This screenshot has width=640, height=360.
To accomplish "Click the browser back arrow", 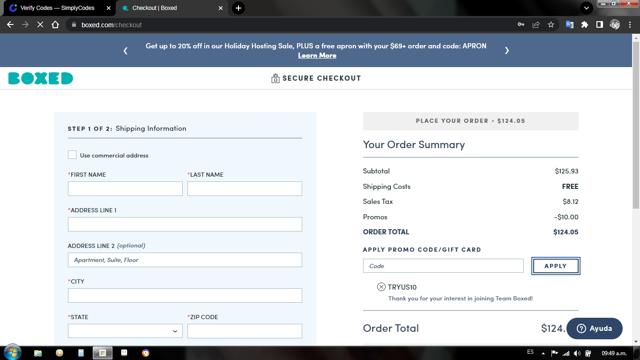I will point(10,25).
